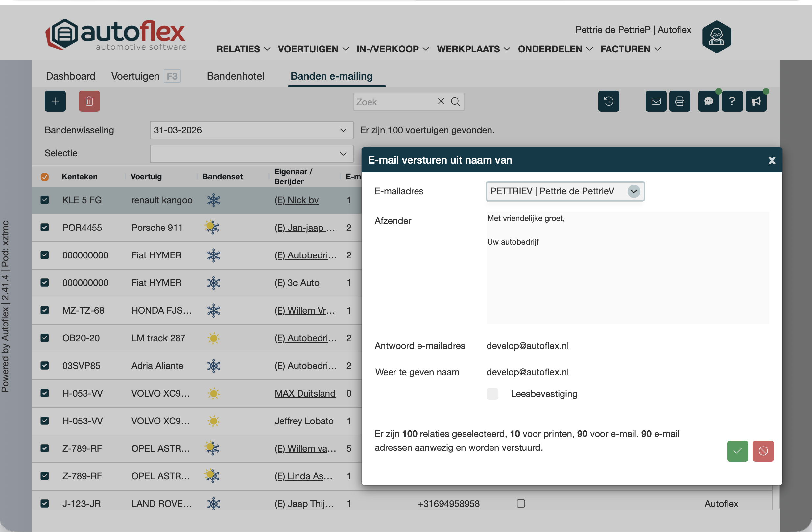Click the Autoflex logo

(x=116, y=35)
